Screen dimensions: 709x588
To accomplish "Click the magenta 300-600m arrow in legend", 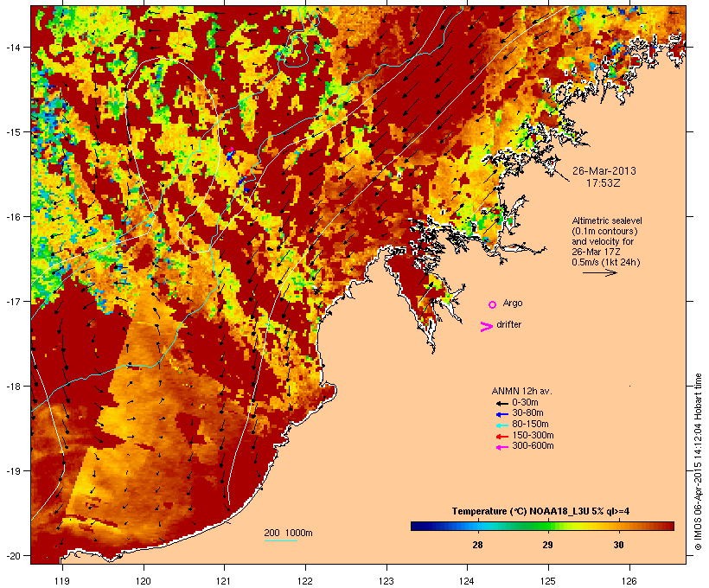I will (x=501, y=447).
